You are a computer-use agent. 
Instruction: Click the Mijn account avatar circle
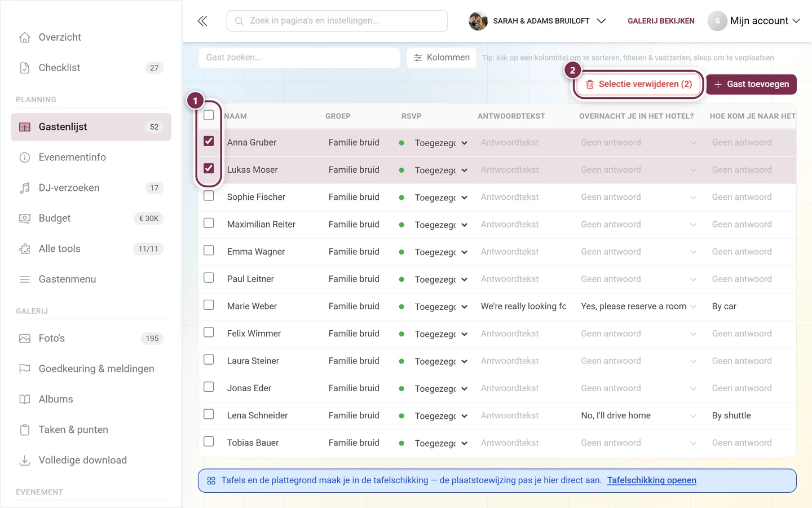point(717,21)
